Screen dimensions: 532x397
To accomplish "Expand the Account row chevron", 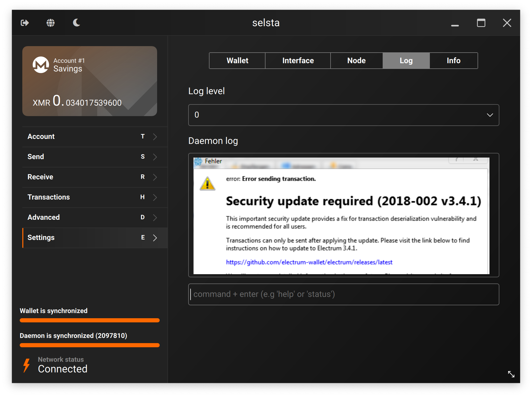I will point(155,137).
